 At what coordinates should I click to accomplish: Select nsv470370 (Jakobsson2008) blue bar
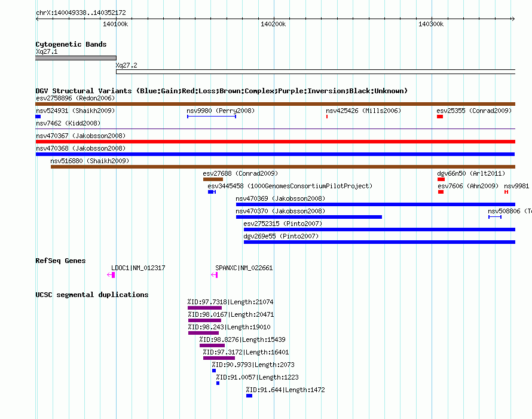pos(309,217)
